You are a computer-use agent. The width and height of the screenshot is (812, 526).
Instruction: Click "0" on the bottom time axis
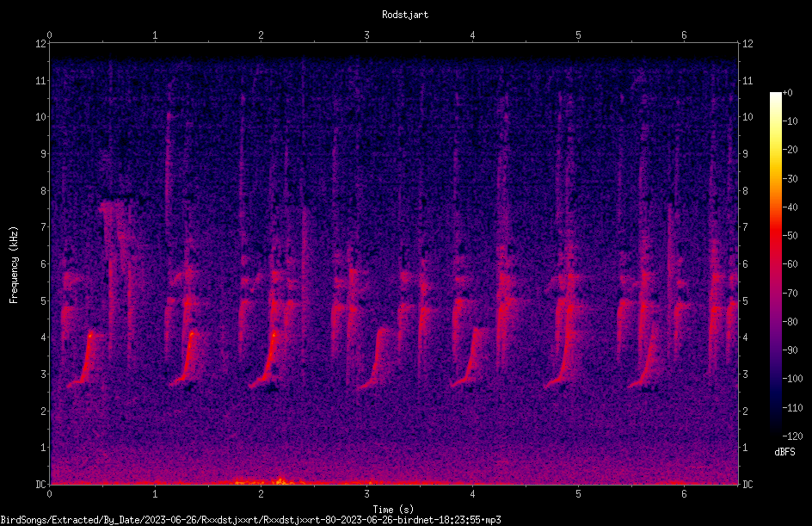pos(49,494)
